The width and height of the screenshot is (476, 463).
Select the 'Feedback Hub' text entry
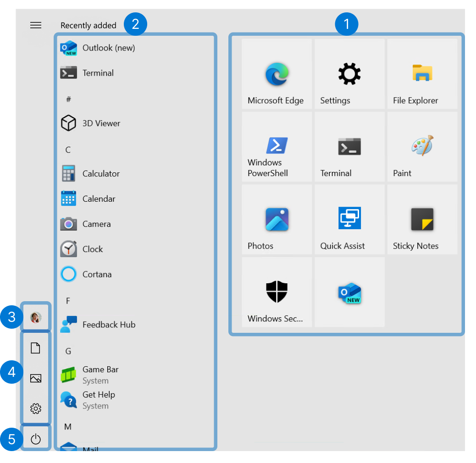point(109,325)
